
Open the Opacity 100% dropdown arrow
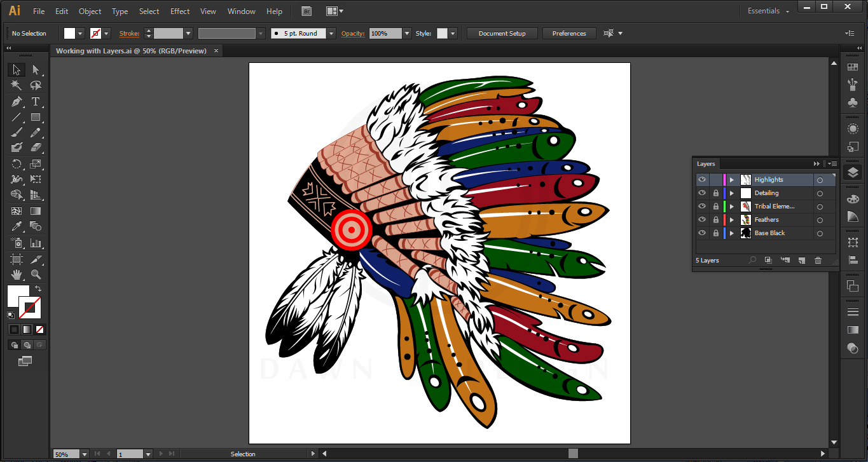point(407,34)
